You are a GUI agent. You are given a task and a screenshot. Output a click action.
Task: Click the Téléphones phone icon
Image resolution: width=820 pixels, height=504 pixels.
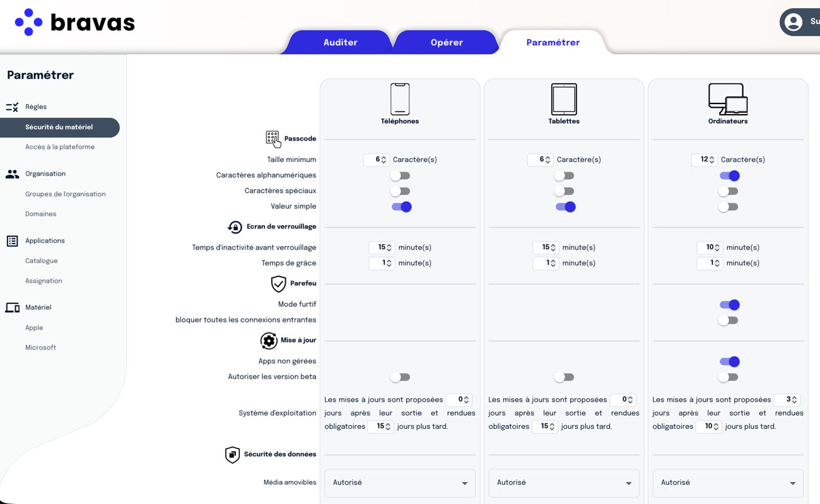click(400, 99)
